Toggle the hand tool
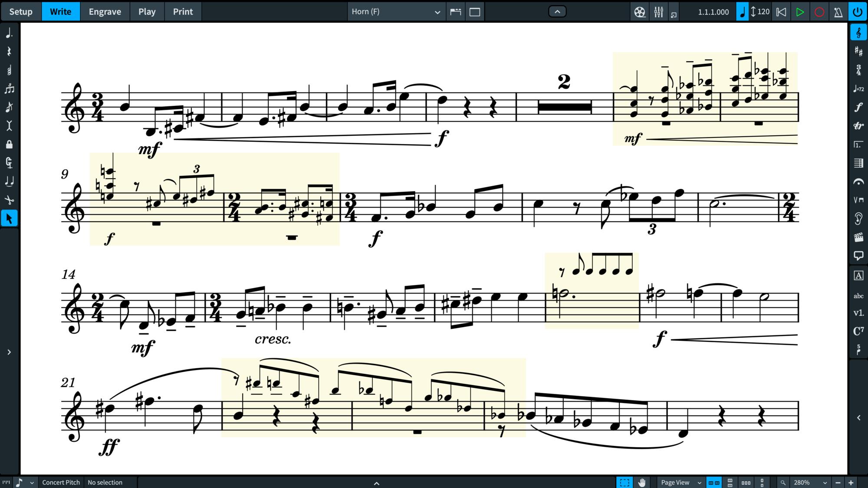The height and width of the screenshot is (488, 868). (642, 482)
